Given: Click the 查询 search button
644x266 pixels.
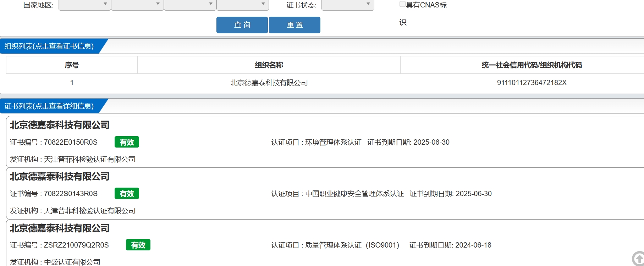Looking at the screenshot, I should pyautogui.click(x=242, y=25).
